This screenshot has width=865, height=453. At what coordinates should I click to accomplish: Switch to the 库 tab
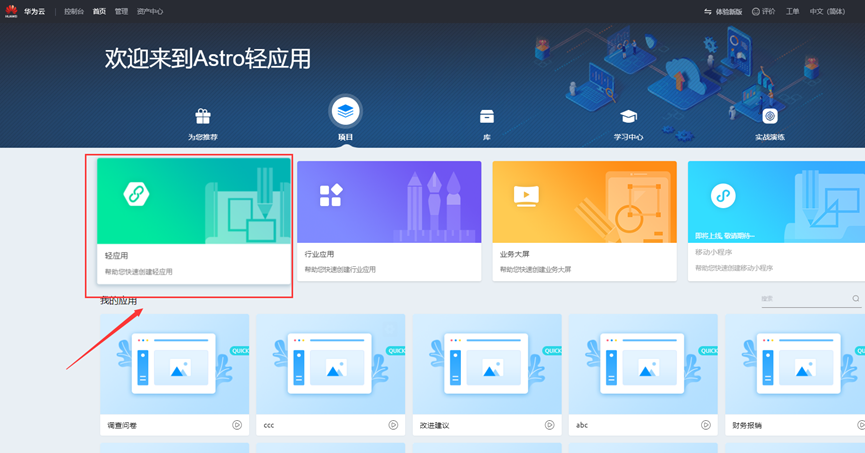[x=487, y=137]
